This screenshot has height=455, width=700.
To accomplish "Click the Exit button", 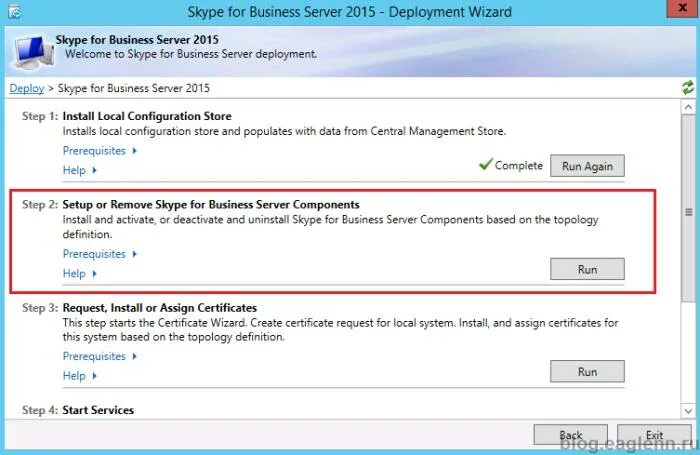I will [654, 436].
